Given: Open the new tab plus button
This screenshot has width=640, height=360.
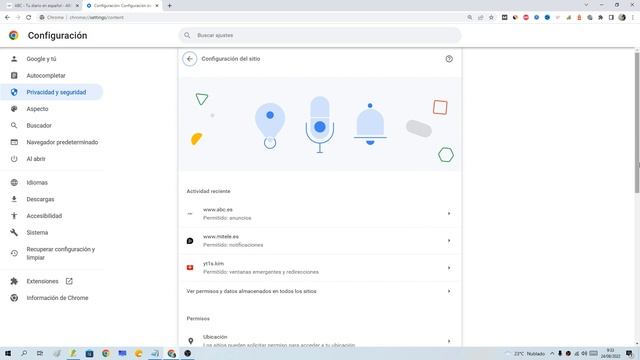Looking at the screenshot, I should coord(169,6).
